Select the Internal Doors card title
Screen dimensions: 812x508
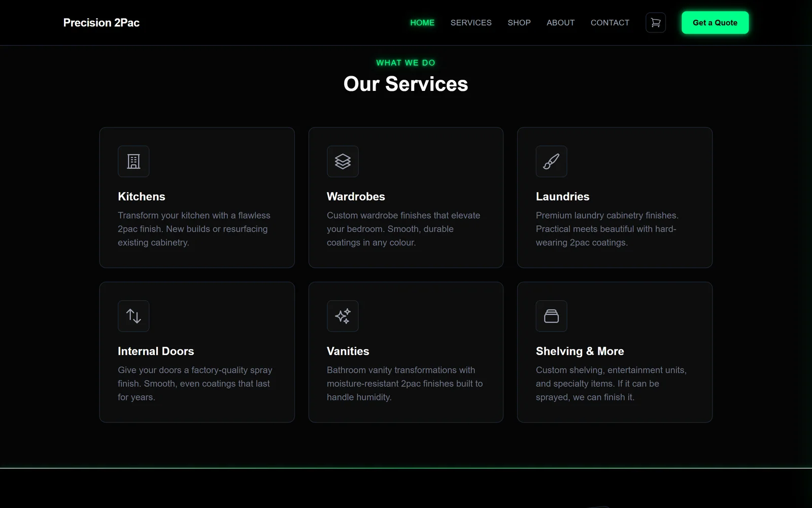[156, 351]
